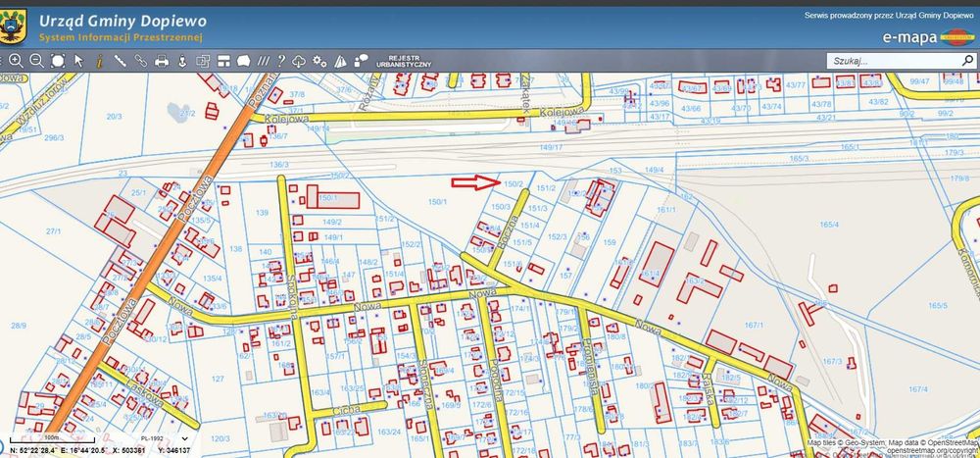Click the chain link share icon

click(x=140, y=61)
